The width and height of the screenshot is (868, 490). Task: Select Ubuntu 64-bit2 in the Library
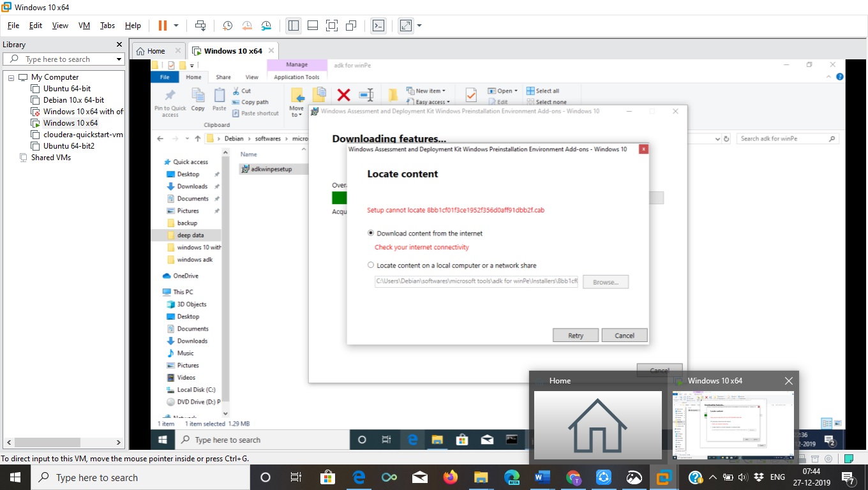tap(69, 146)
